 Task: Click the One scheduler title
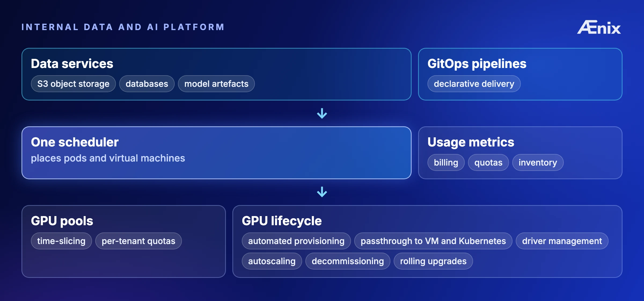[x=75, y=142]
